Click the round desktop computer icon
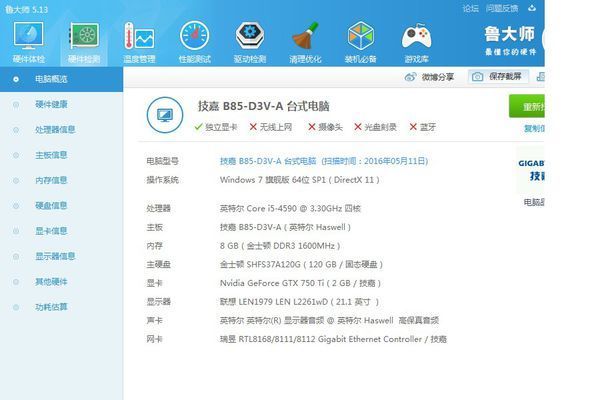The height and width of the screenshot is (400, 600). coord(165,115)
